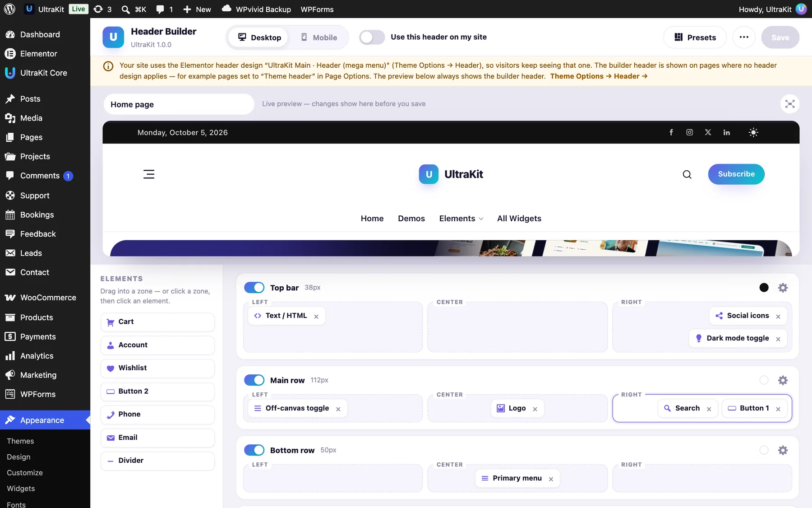Image resolution: width=812 pixels, height=508 pixels.
Task: Open comments bubble in admin bar
Action: [x=164, y=9]
